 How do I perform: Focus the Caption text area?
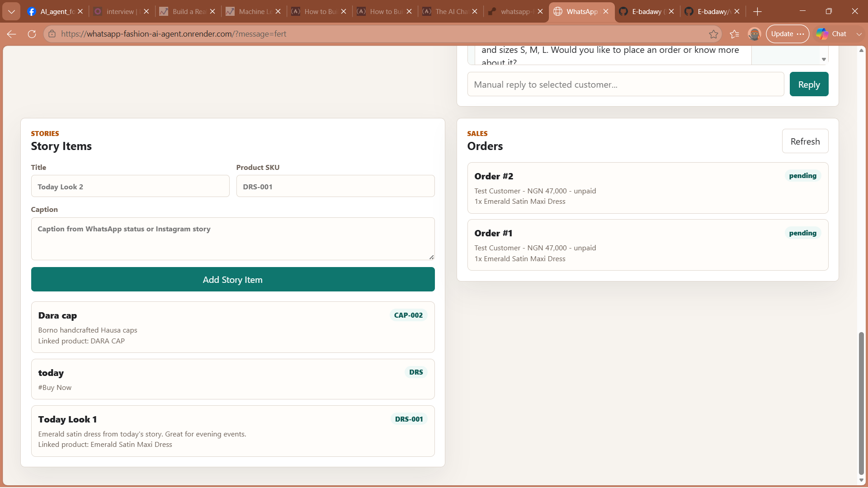233,239
